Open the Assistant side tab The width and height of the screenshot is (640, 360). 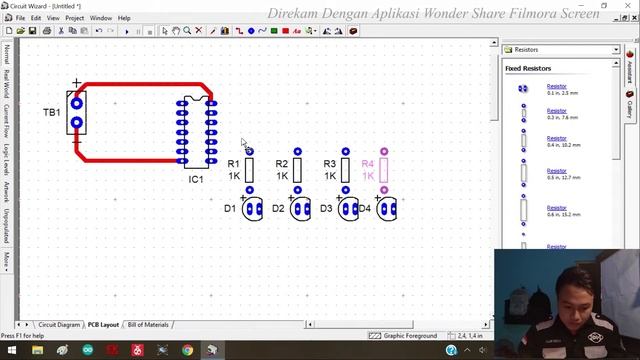click(x=629, y=67)
